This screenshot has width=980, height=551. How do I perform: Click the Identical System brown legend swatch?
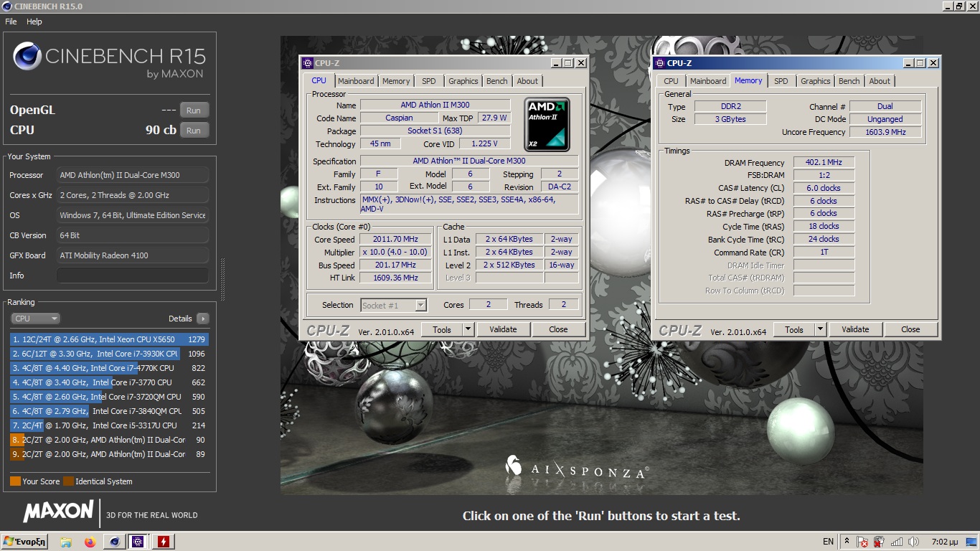click(68, 481)
